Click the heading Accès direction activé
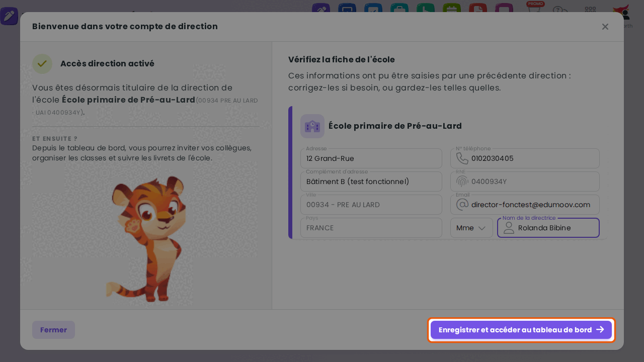Viewport: 644px width, 362px height. click(107, 64)
